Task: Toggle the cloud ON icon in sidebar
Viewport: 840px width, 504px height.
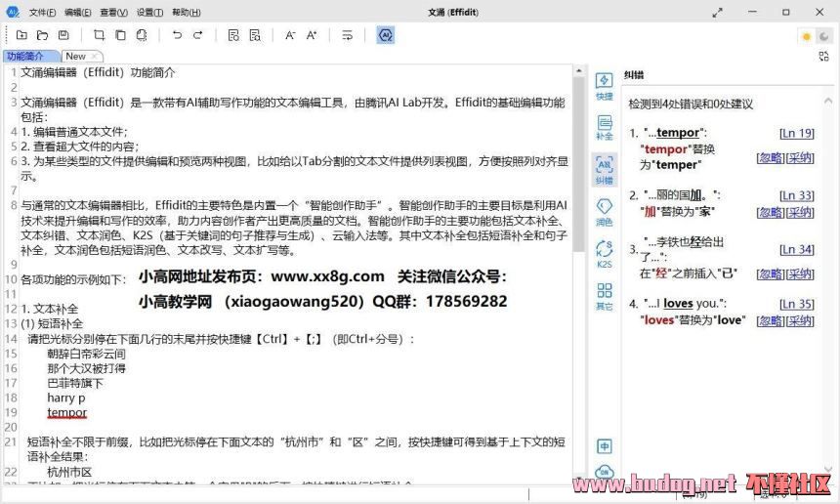Action: 605,472
